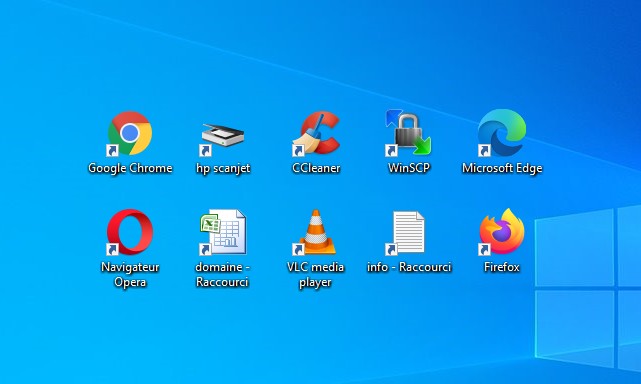Select the domaine Excel shortcut icon
641x384 pixels.
pyautogui.click(x=223, y=232)
